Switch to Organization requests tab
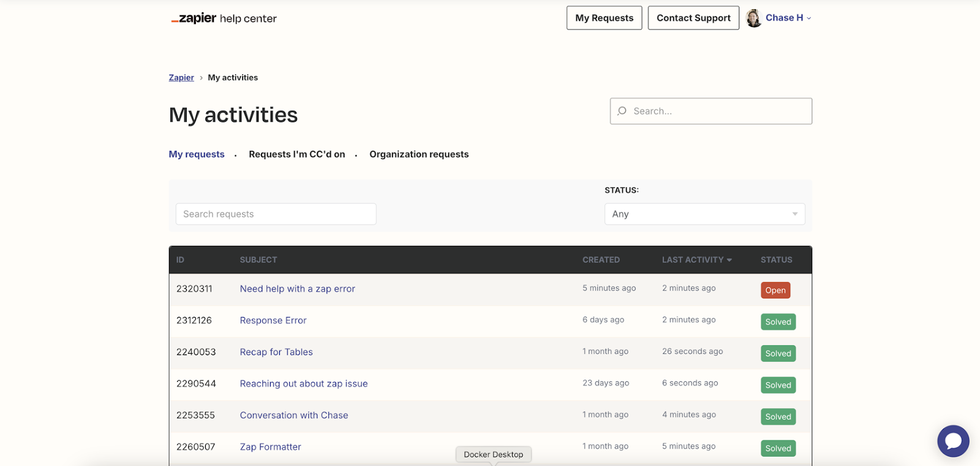980x466 pixels. (x=419, y=155)
